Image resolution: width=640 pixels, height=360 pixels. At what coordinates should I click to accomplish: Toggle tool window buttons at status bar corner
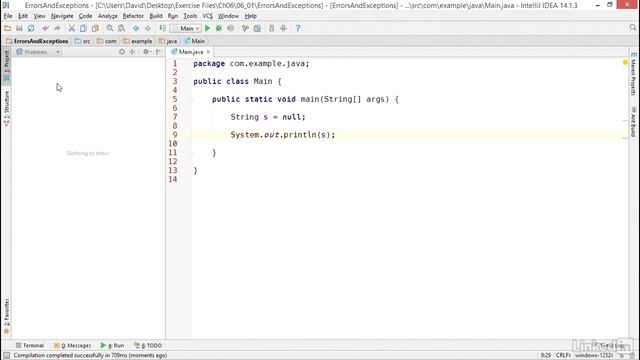(x=7, y=356)
